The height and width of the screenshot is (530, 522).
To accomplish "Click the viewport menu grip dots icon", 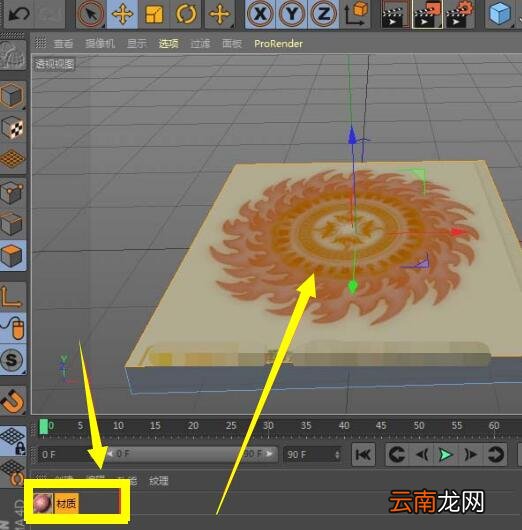I will pos(41,43).
